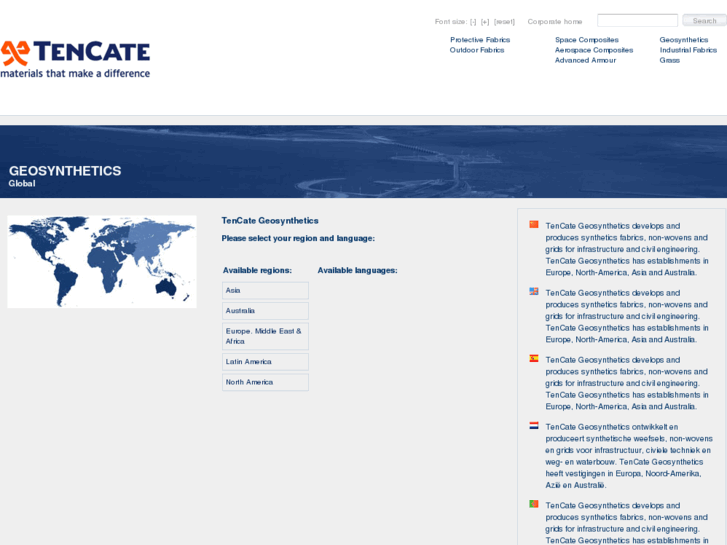Open Space Composites menu item
727x545 pixels.
[587, 40]
